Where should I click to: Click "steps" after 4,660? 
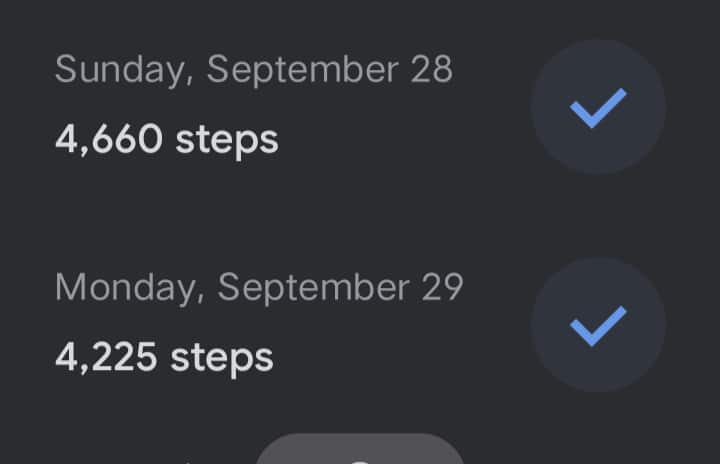tap(227, 140)
